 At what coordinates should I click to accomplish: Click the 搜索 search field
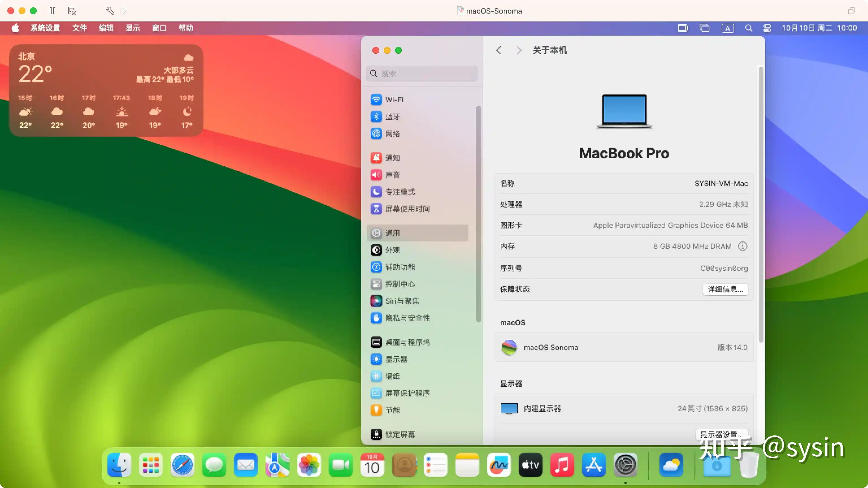[421, 74]
